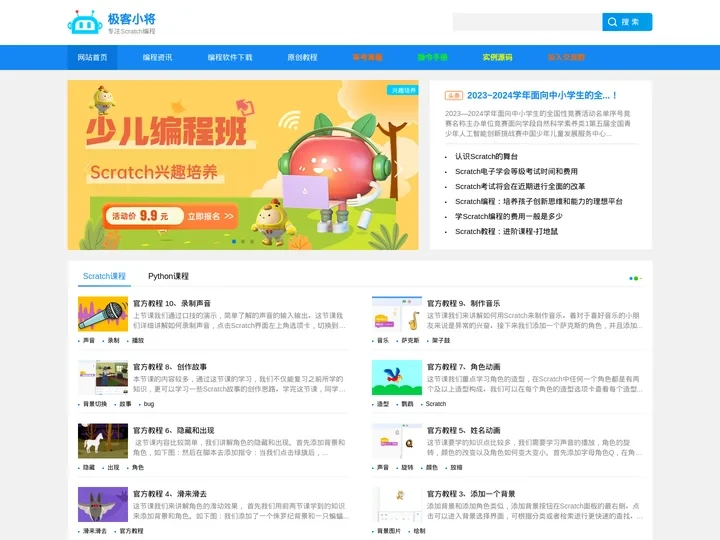This screenshot has width=720, height=540.
Task: Open 原创教程 in the navigation bar
Action: point(303,57)
